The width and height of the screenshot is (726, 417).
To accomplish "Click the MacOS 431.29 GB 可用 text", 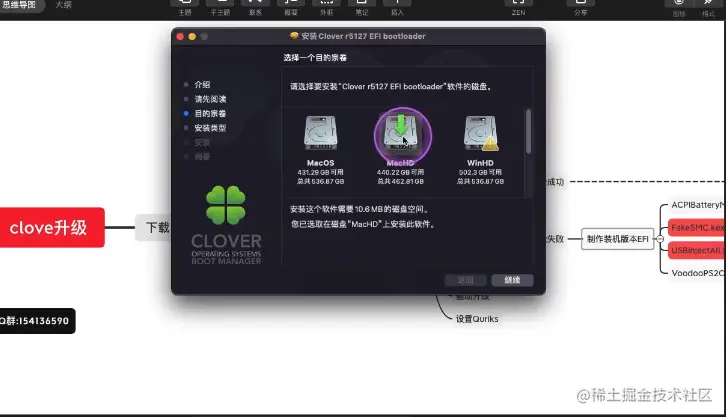I will (x=320, y=172).
